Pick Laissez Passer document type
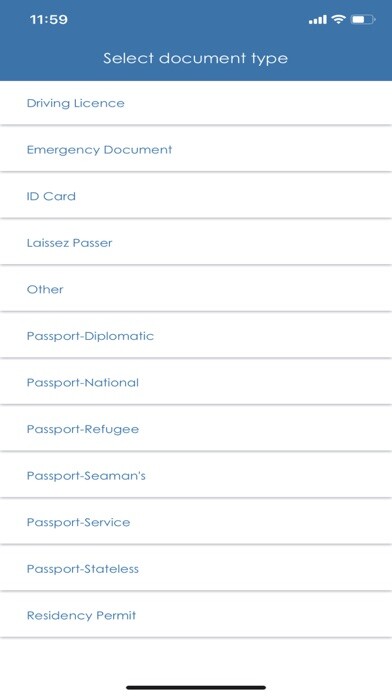 coord(196,242)
